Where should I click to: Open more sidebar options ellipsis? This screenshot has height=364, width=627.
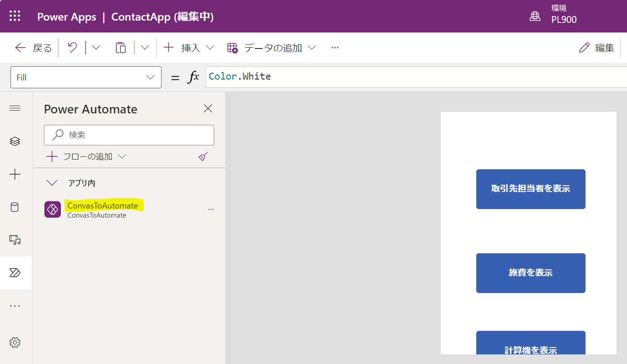[15, 306]
